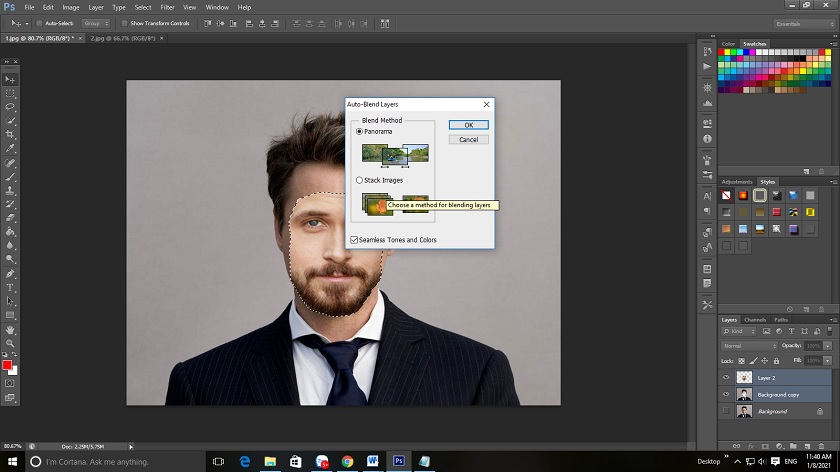Open the Swatches panel flyout menu
This screenshot has width=840, height=472.
[833, 44]
